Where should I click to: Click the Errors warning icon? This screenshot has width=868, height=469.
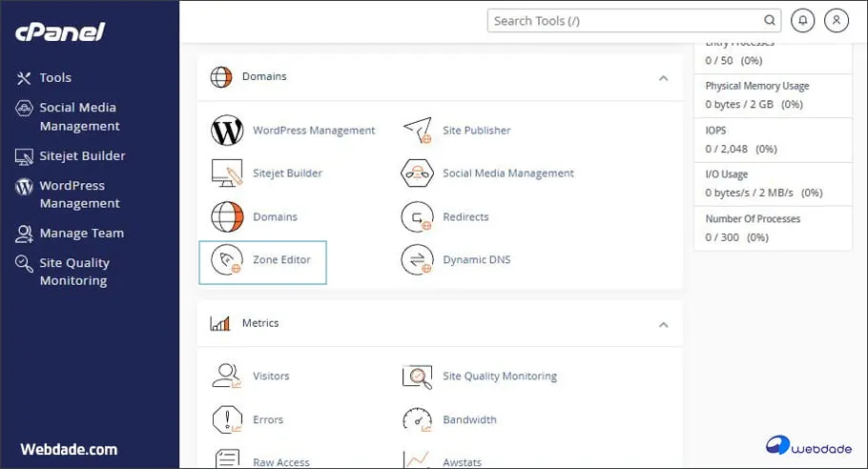227,419
